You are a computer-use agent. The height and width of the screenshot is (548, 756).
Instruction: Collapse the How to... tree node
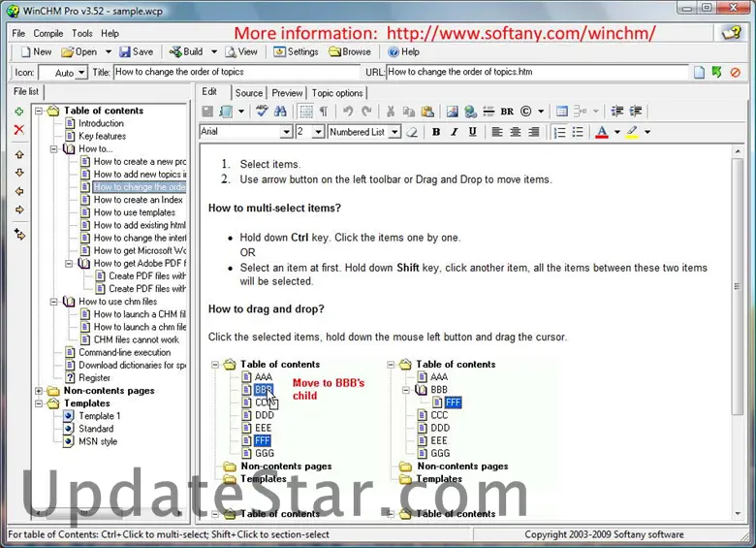[54, 149]
